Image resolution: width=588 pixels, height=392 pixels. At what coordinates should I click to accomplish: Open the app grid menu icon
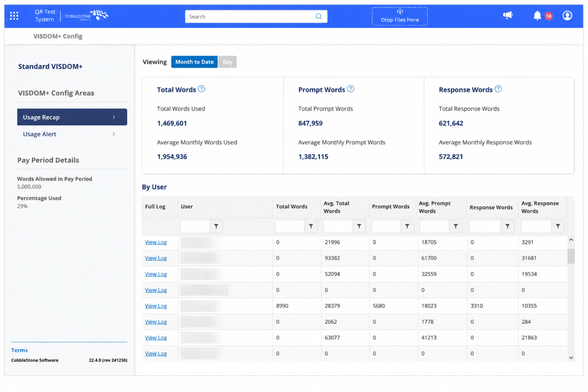14,16
